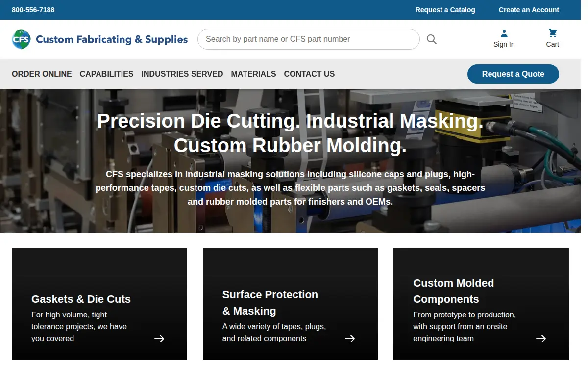Open the Gaskets & Die Cuts heading
Image resolution: width=588 pixels, height=368 pixels.
[x=81, y=299]
